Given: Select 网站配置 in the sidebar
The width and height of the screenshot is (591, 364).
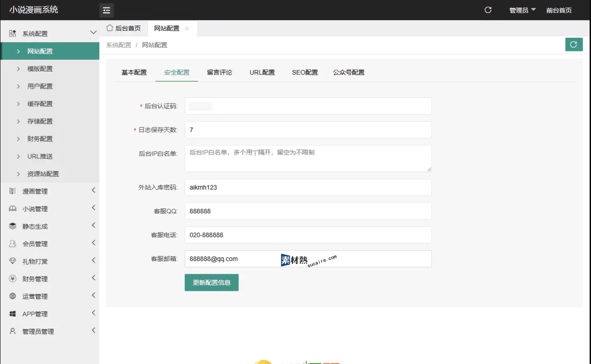Looking at the screenshot, I should click(50, 51).
